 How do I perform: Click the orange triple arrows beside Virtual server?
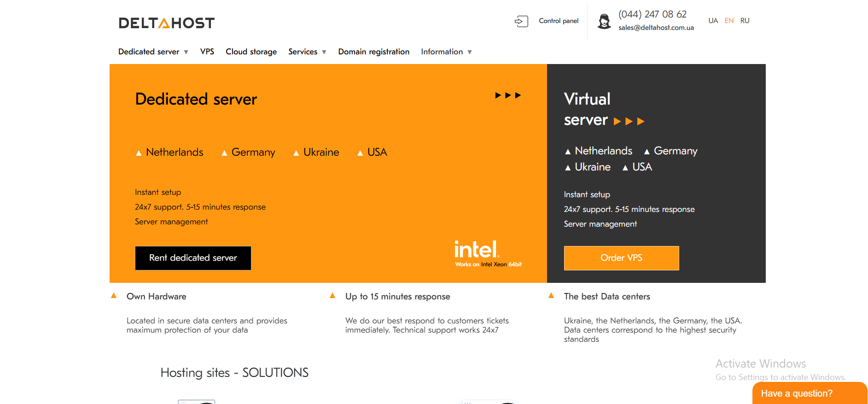tap(629, 122)
